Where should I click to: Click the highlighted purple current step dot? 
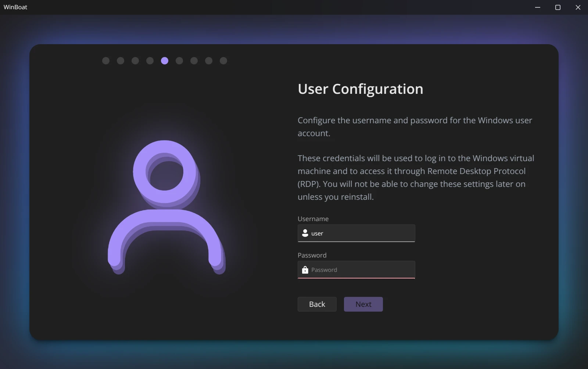coord(165,61)
